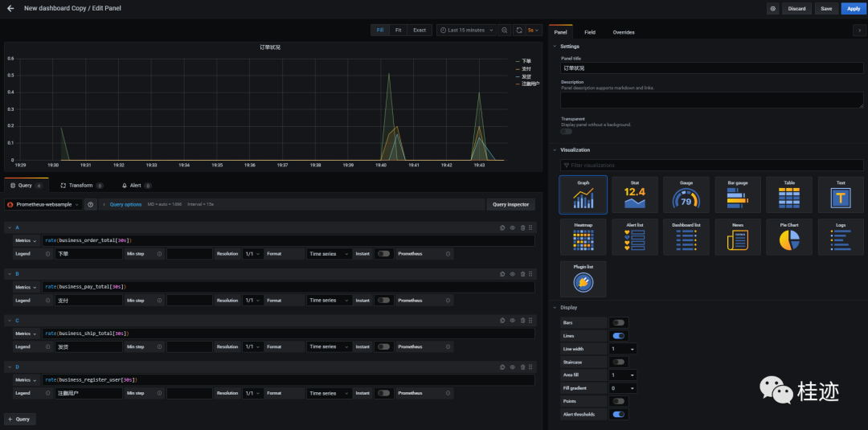This screenshot has height=430, width=868.
Task: Select the Logs visualization
Action: point(841,237)
